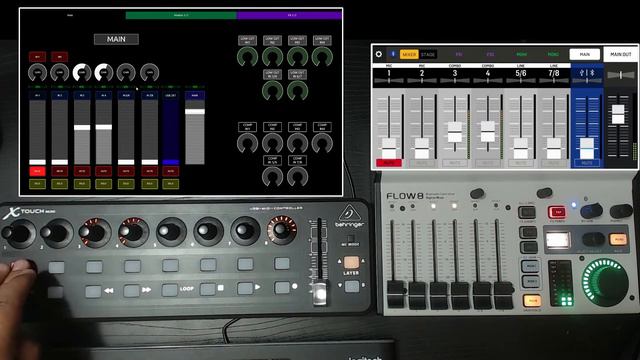Click the MAIN label button in controller layout

coord(116,39)
